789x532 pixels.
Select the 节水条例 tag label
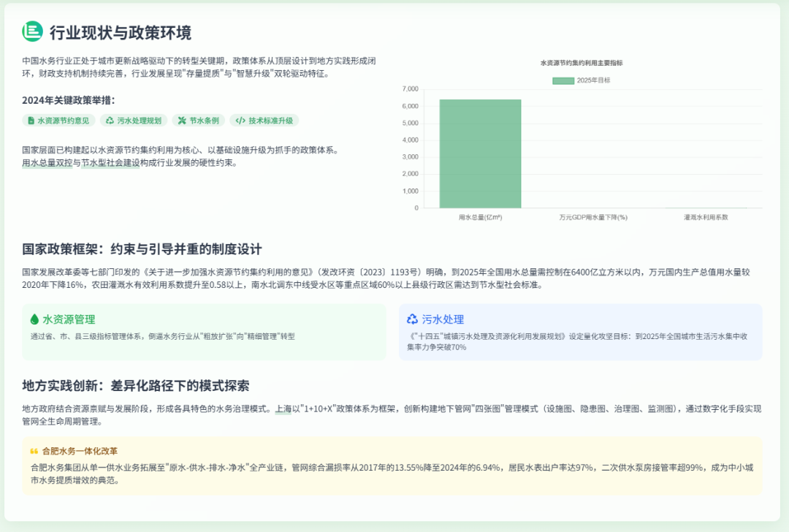click(205, 121)
